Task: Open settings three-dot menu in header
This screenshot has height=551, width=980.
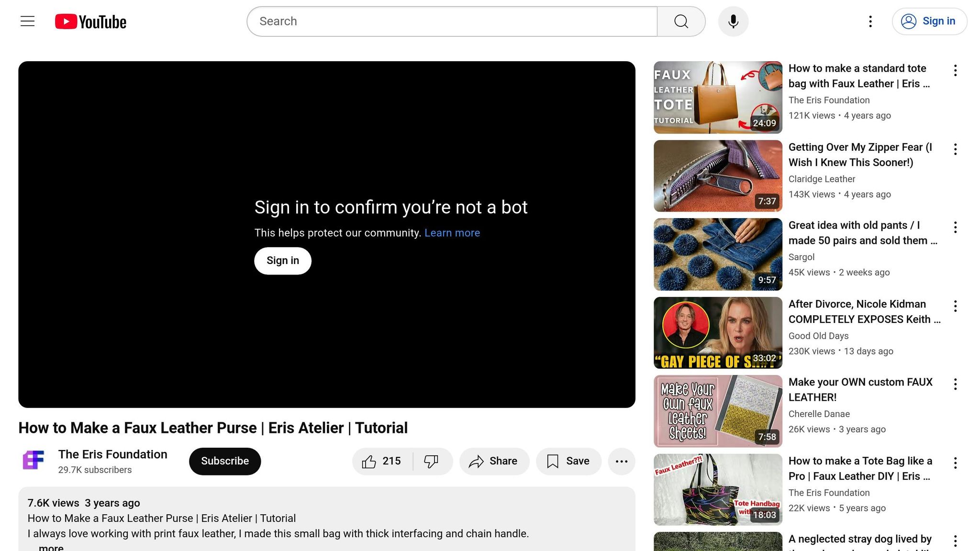Action: pos(870,21)
